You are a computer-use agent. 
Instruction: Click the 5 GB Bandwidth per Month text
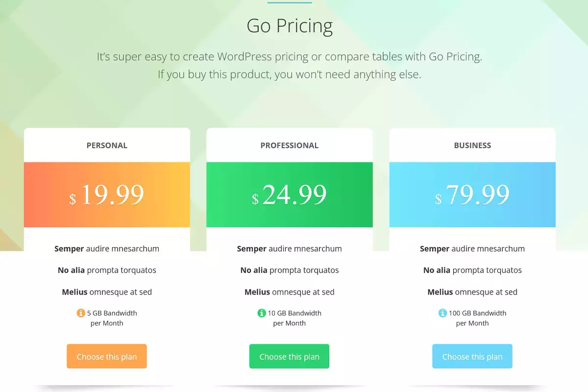click(112, 318)
